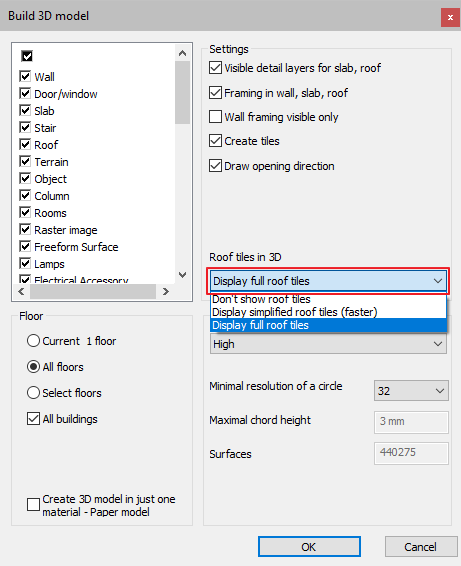Click the Cancel button

(420, 547)
